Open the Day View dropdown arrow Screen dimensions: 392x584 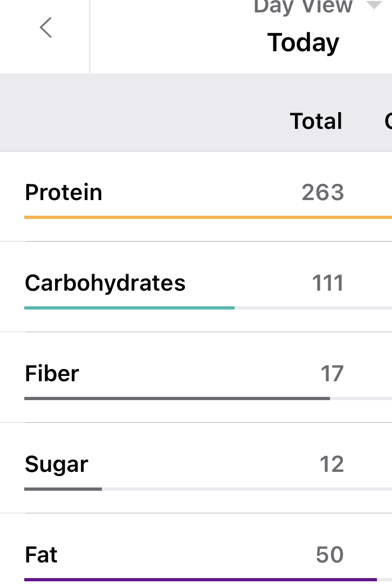pos(373,5)
